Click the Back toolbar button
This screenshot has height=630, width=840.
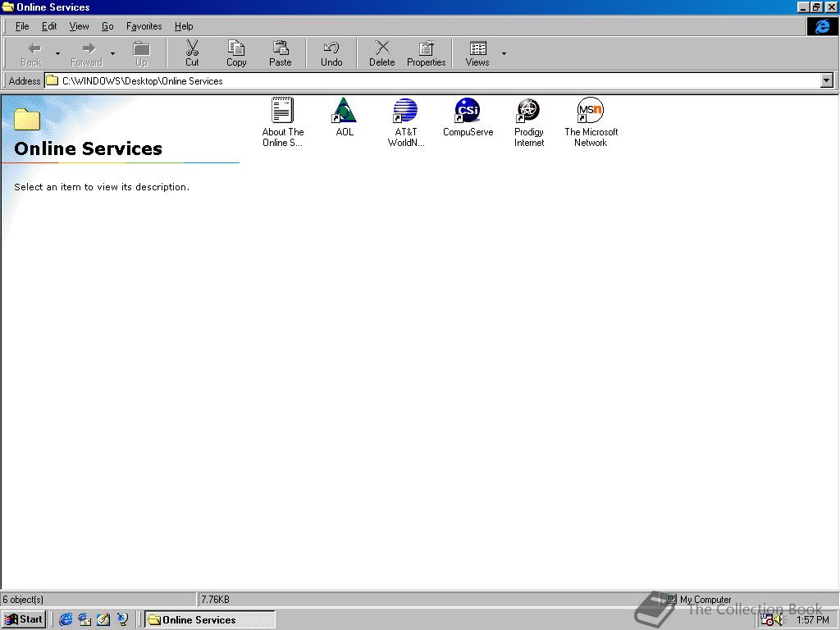pos(31,53)
